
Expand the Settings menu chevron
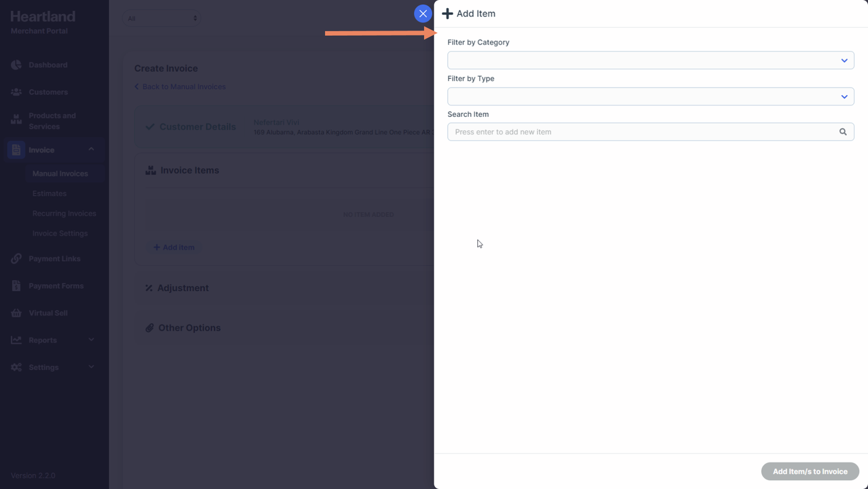91,367
